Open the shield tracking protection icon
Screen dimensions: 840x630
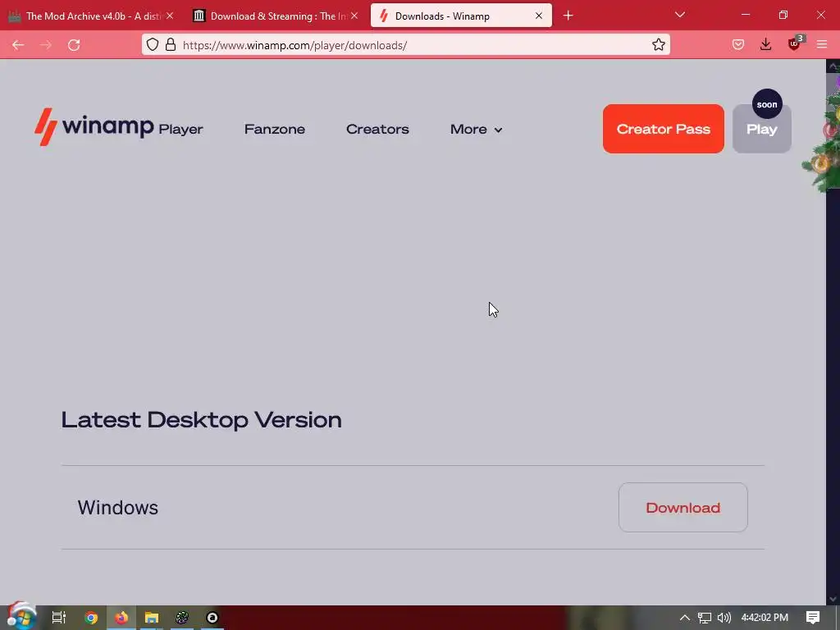(x=153, y=44)
